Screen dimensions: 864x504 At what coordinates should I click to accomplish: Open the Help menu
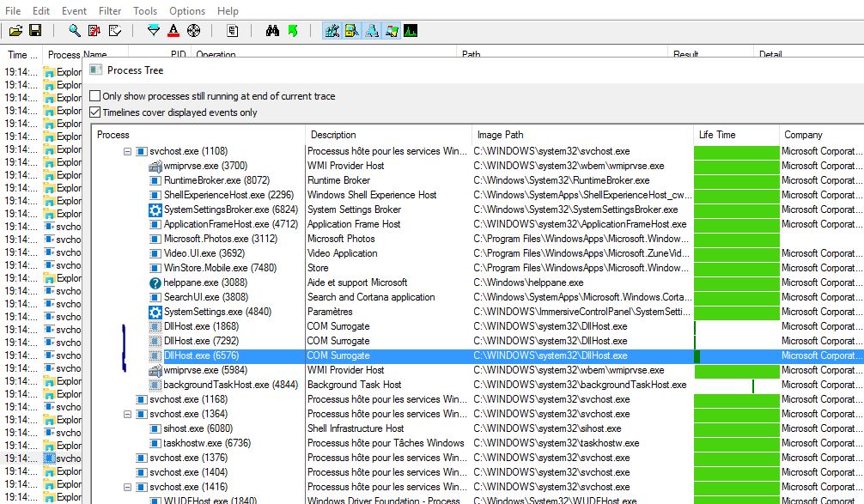(228, 11)
